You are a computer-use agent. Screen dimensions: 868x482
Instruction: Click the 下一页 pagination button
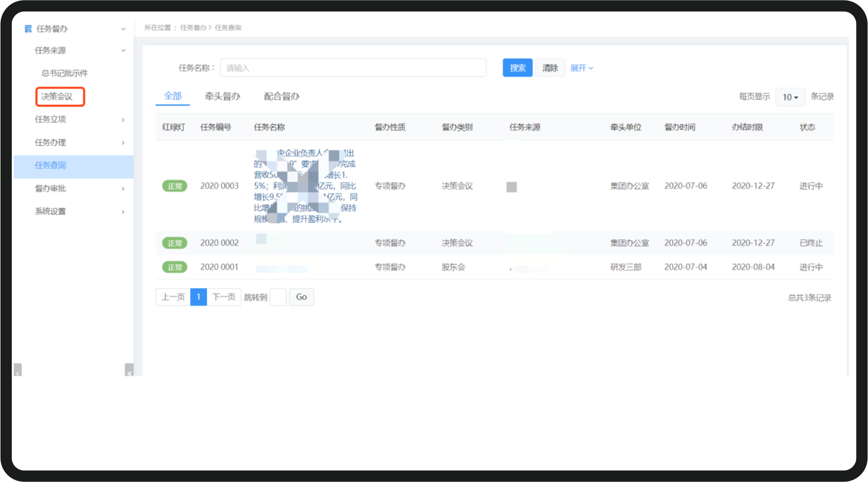point(224,297)
